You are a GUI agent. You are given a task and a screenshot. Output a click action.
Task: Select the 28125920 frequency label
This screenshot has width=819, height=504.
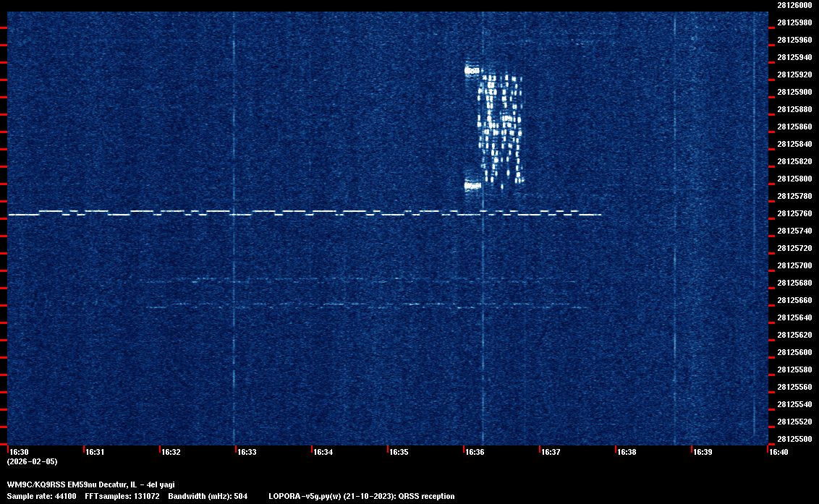click(794, 74)
